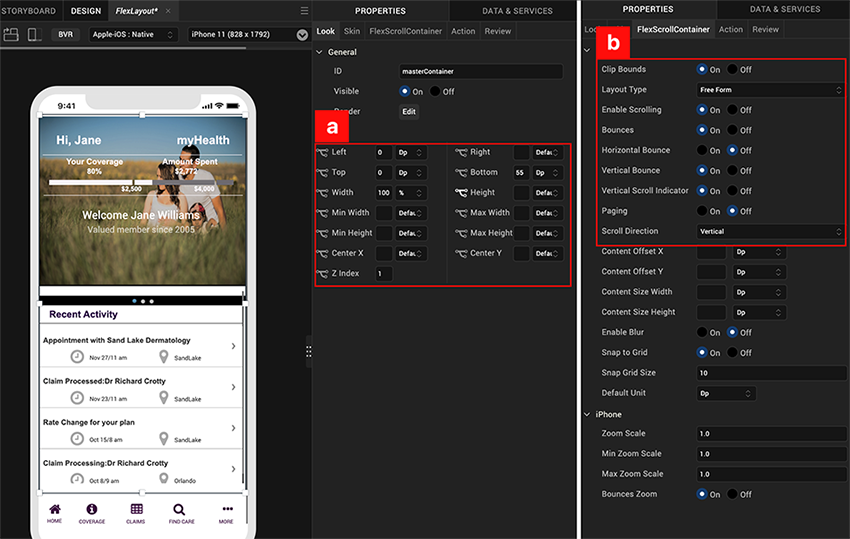Click the pin icon next to Left
Image resolution: width=850 pixels, height=539 pixels.
click(x=322, y=153)
